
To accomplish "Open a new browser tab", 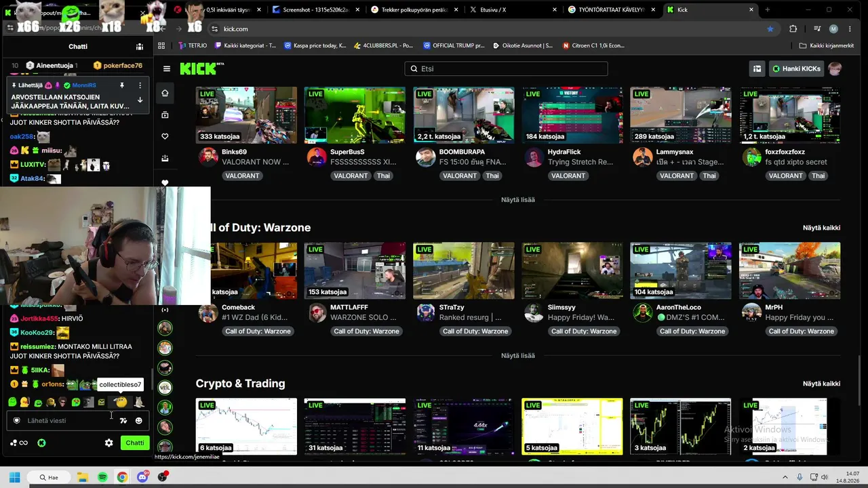I will 768,9.
